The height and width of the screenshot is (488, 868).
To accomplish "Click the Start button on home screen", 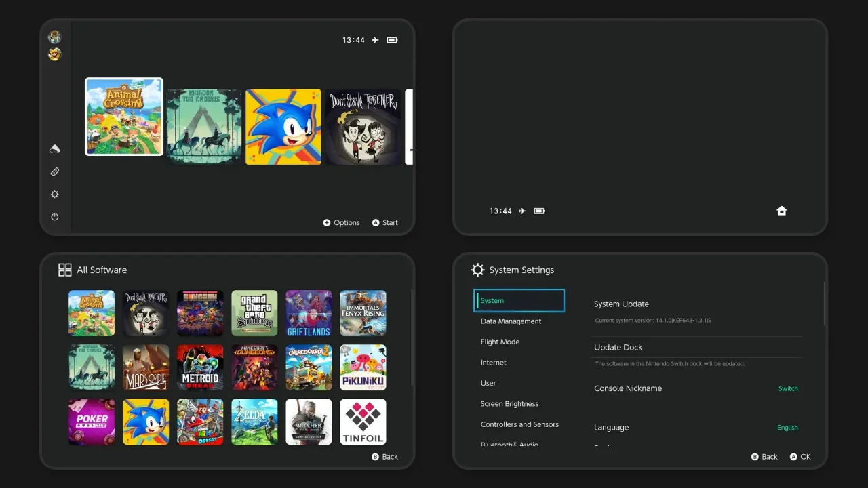I will [385, 222].
